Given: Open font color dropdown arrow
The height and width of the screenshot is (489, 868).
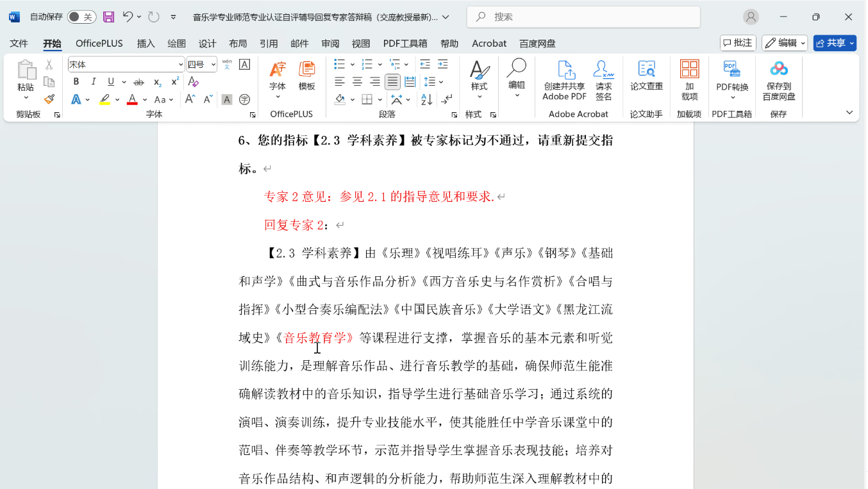Looking at the screenshot, I should click(x=145, y=99).
